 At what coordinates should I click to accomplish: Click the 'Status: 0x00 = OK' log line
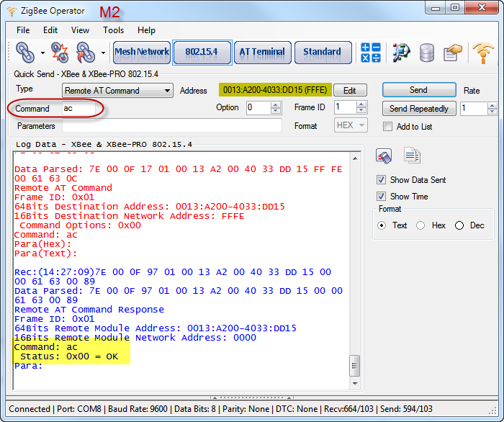click(69, 356)
